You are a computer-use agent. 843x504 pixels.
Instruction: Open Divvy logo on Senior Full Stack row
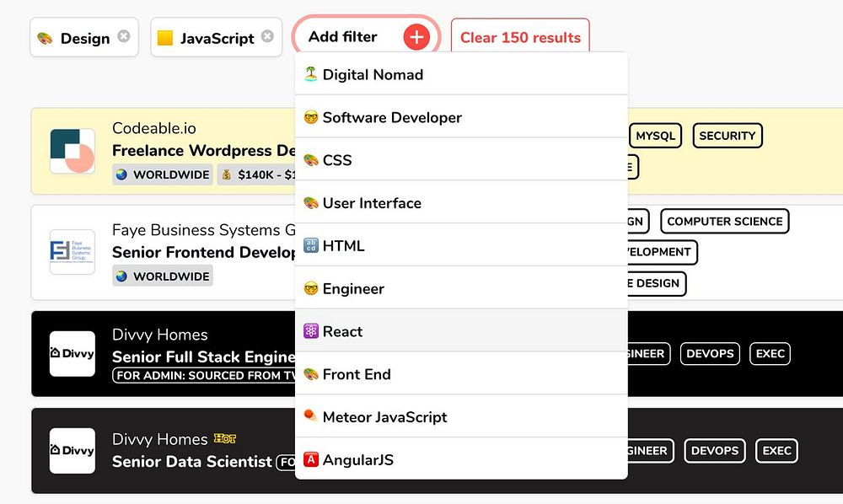[72, 353]
